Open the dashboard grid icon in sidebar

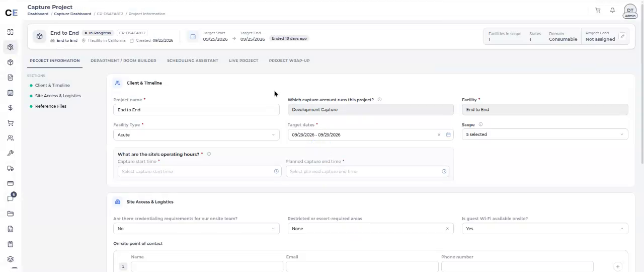point(10,32)
